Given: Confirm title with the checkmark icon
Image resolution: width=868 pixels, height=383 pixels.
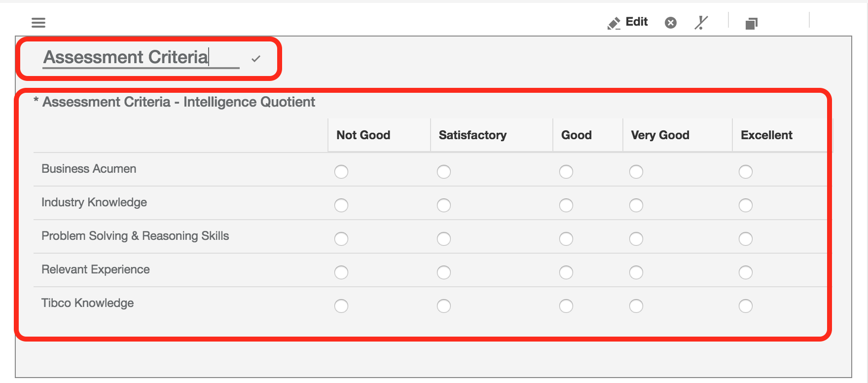Looking at the screenshot, I should click(x=255, y=59).
